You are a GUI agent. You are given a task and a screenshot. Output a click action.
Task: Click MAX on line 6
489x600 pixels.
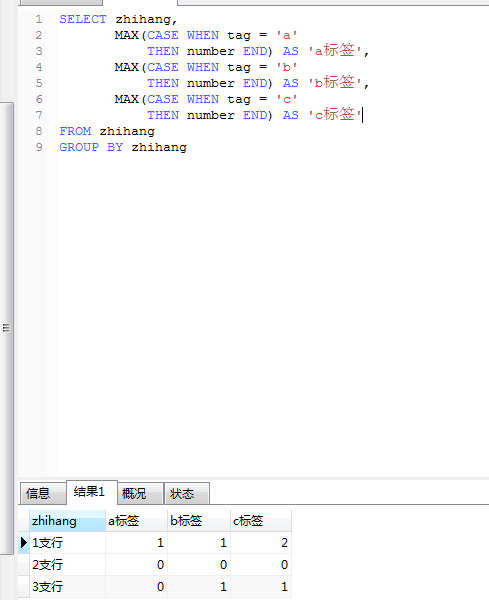click(126, 99)
